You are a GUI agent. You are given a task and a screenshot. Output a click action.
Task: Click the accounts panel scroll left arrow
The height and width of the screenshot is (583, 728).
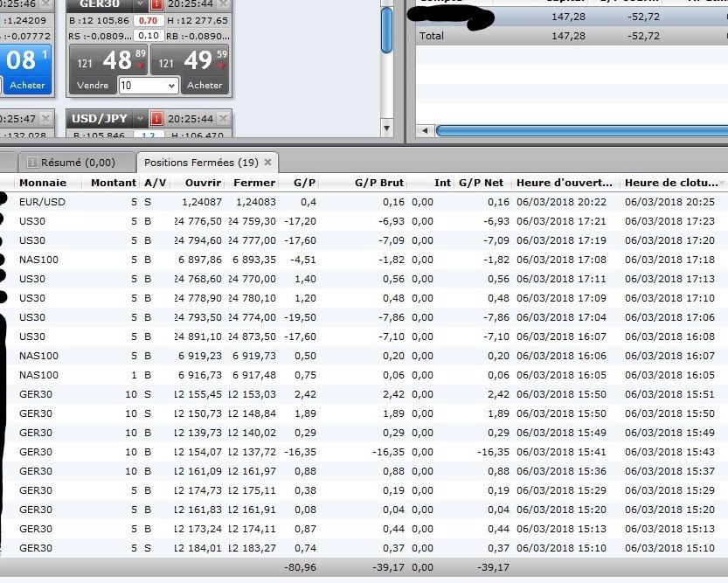pyautogui.click(x=425, y=131)
